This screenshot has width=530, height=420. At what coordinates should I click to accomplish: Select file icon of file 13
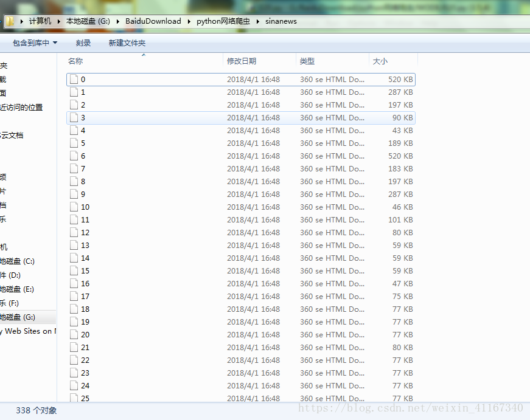click(x=74, y=246)
